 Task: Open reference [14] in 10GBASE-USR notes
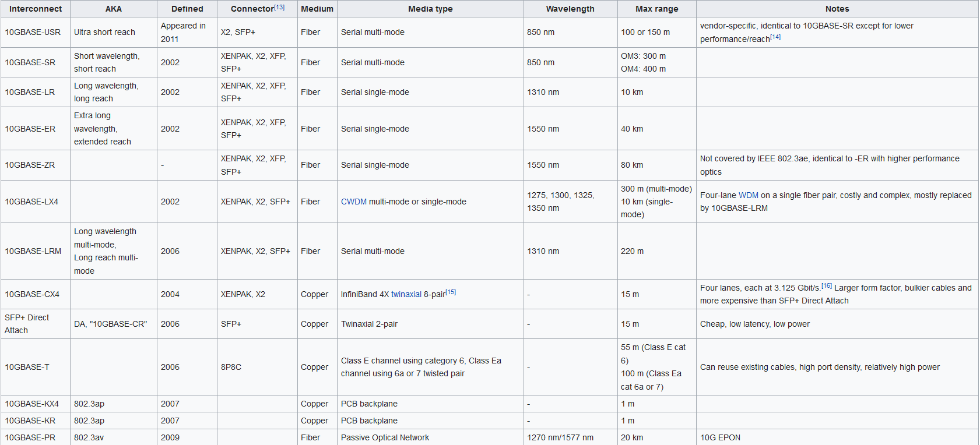pos(775,37)
